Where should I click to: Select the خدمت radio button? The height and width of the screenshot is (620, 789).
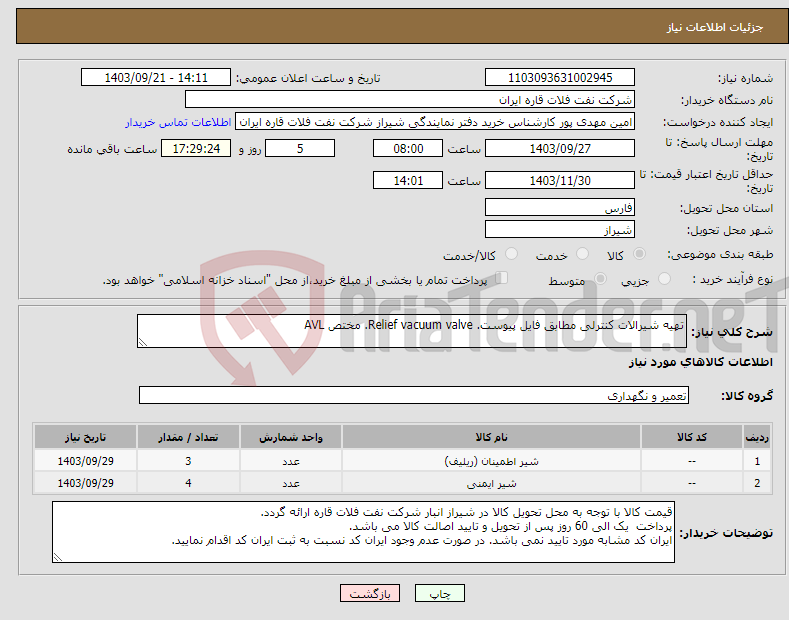coord(582,254)
